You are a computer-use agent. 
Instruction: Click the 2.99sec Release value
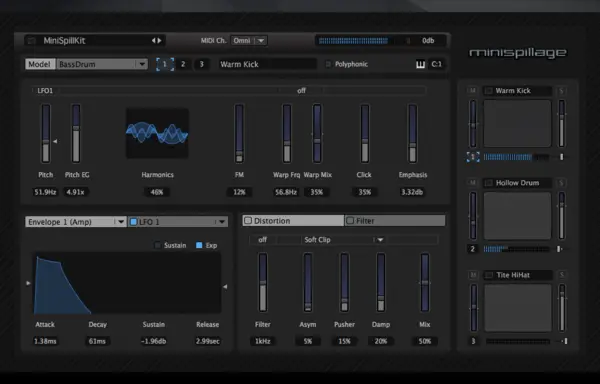(x=207, y=341)
